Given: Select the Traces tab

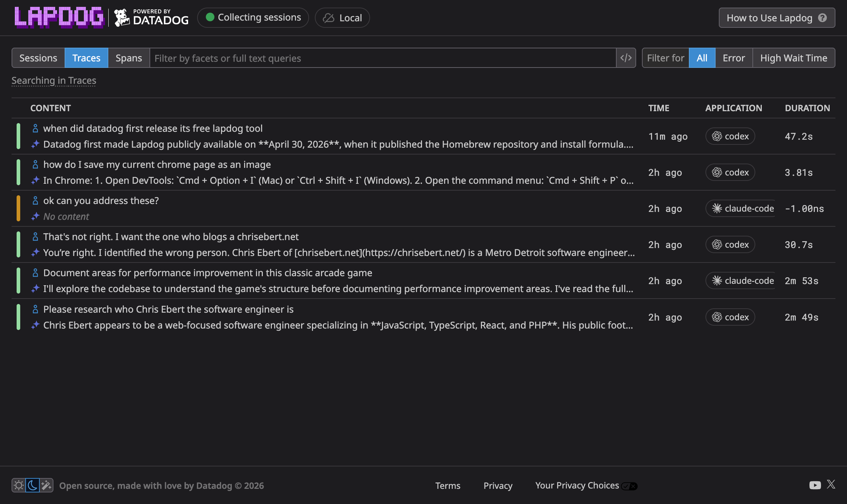Looking at the screenshot, I should pos(86,58).
